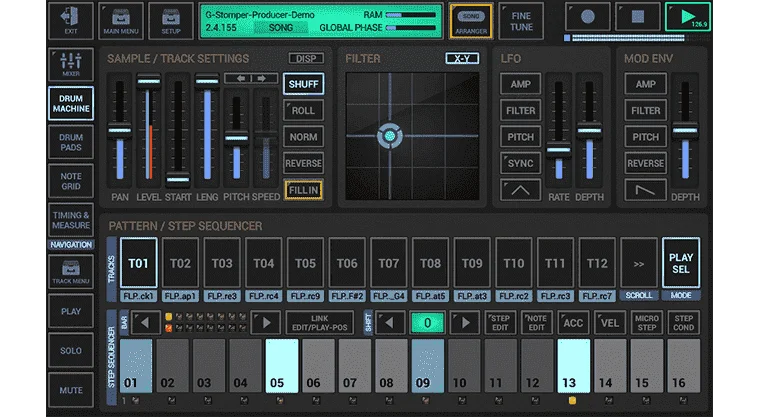The image size is (760, 417).
Task: Switch to Drum Pads view
Action: [x=71, y=142]
